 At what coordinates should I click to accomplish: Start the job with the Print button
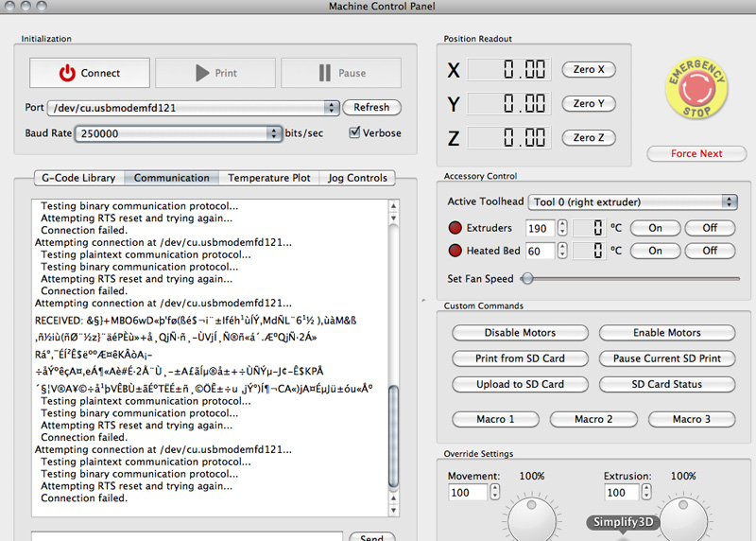(215, 73)
